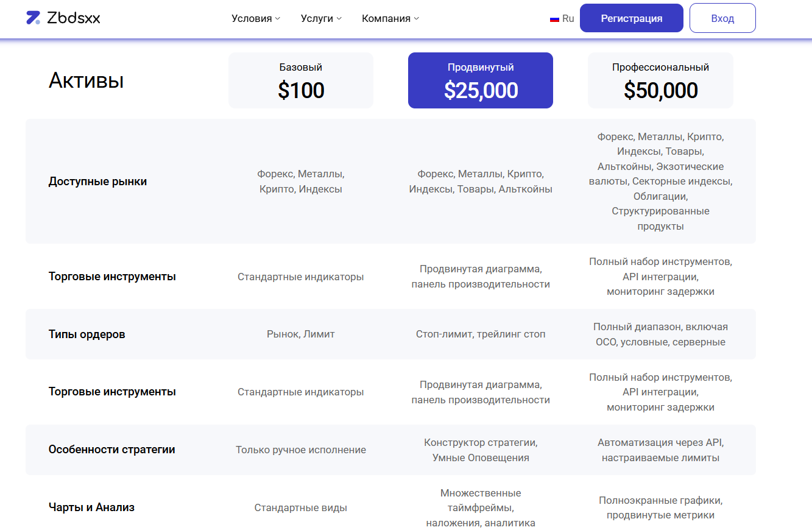Click the Вход login button

point(722,18)
